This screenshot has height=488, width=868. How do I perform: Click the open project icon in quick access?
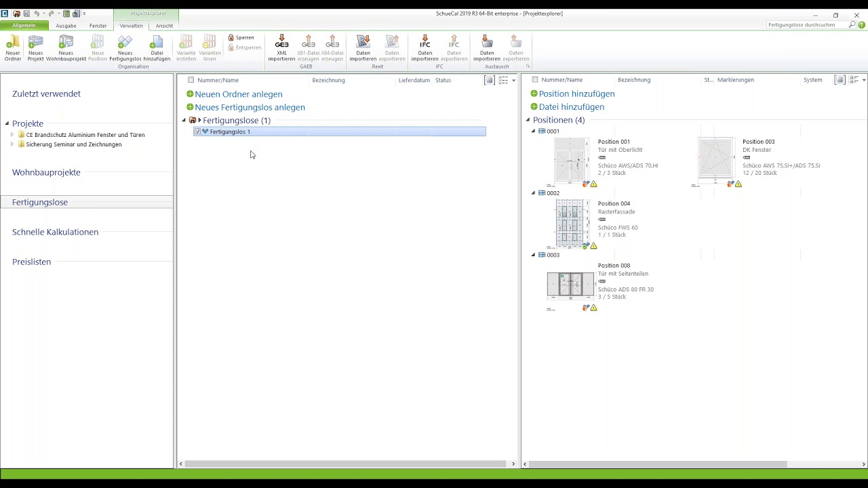16,14
